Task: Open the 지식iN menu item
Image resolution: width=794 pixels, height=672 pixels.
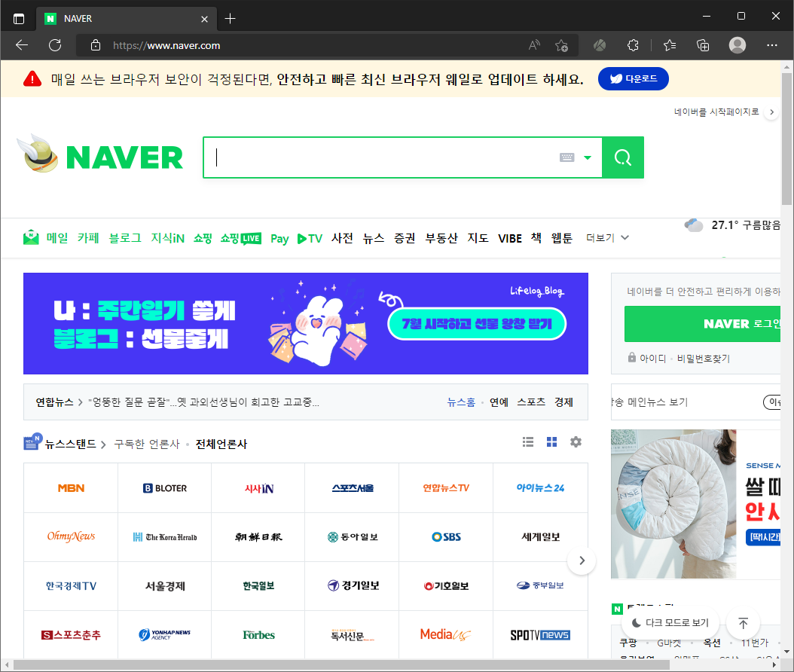Action: (x=167, y=238)
